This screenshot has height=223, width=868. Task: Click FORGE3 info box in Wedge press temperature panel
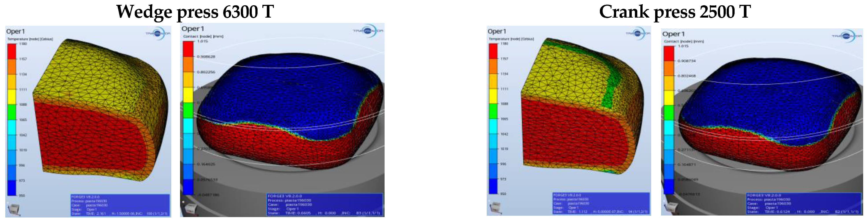[x=120, y=205]
